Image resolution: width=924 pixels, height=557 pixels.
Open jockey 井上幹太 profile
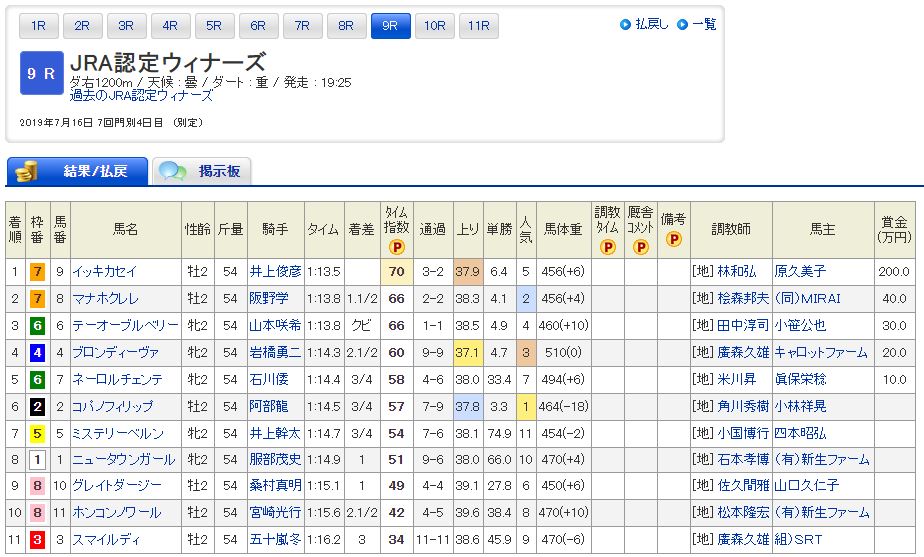tap(275, 434)
